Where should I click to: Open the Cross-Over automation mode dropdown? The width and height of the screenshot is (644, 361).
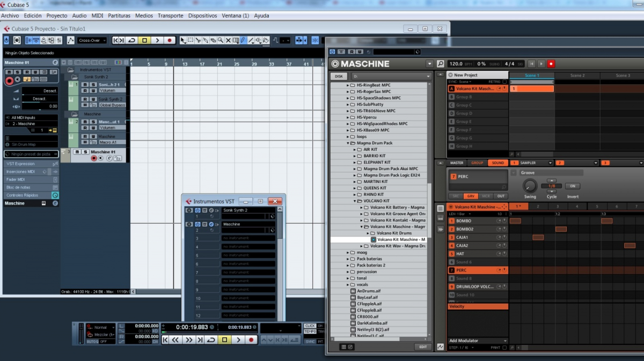click(x=92, y=40)
